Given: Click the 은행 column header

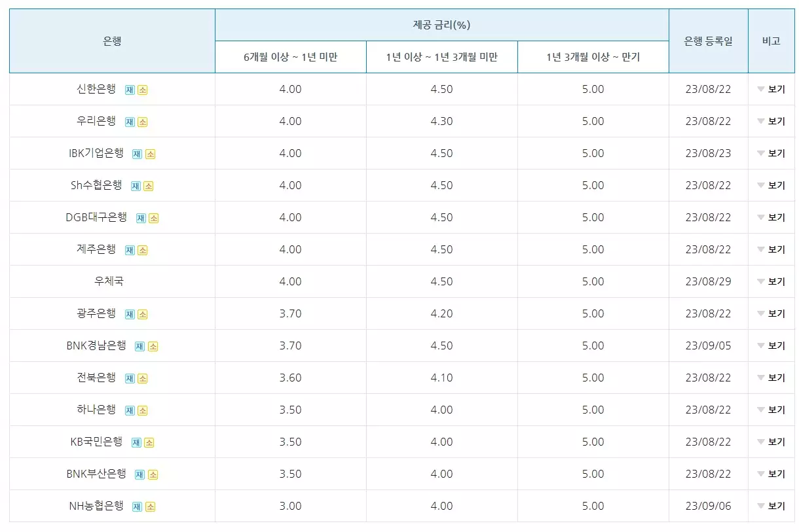Looking at the screenshot, I should (112, 41).
